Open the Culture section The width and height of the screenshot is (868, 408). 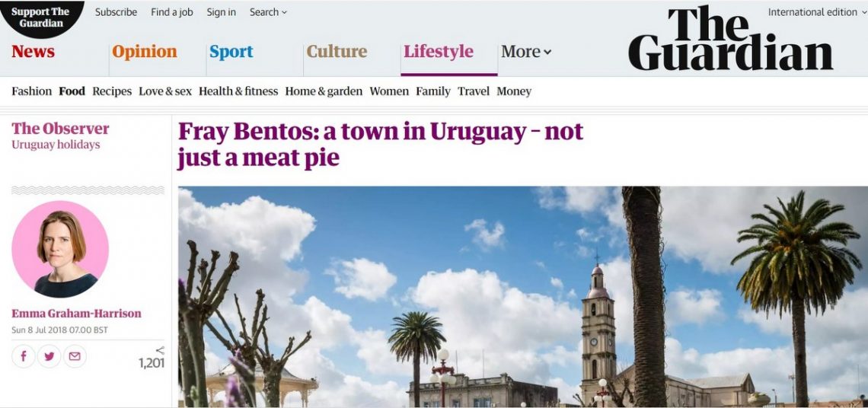coord(337,52)
